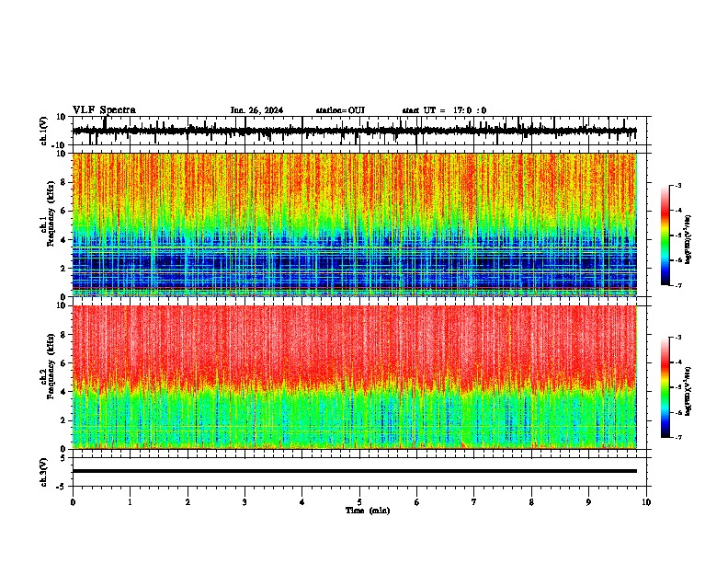This screenshot has width=728, height=563.
Task: Click the "start UT = 17:0 :0" header text
Action: (x=444, y=110)
